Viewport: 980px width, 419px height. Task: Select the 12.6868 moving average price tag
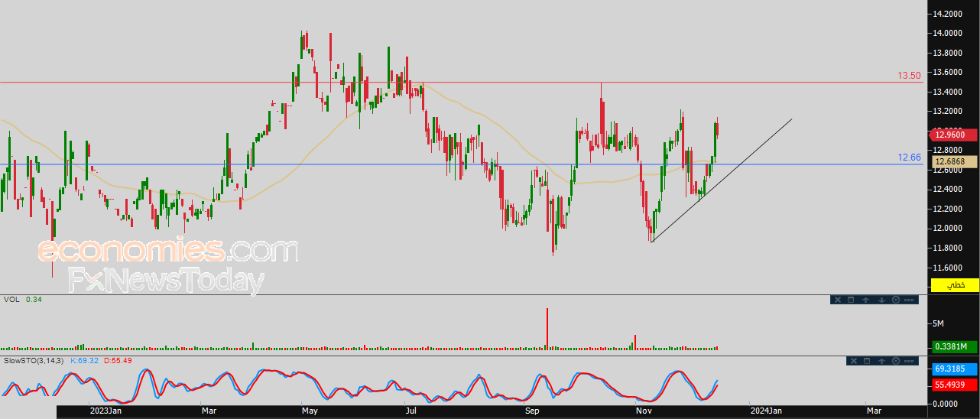955,162
